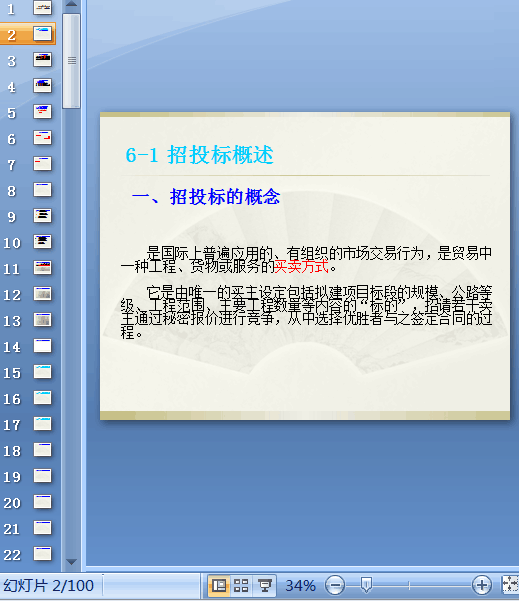Select slide 16 thumbnail
Viewport: 519px width, 601px height.
[x=43, y=398]
